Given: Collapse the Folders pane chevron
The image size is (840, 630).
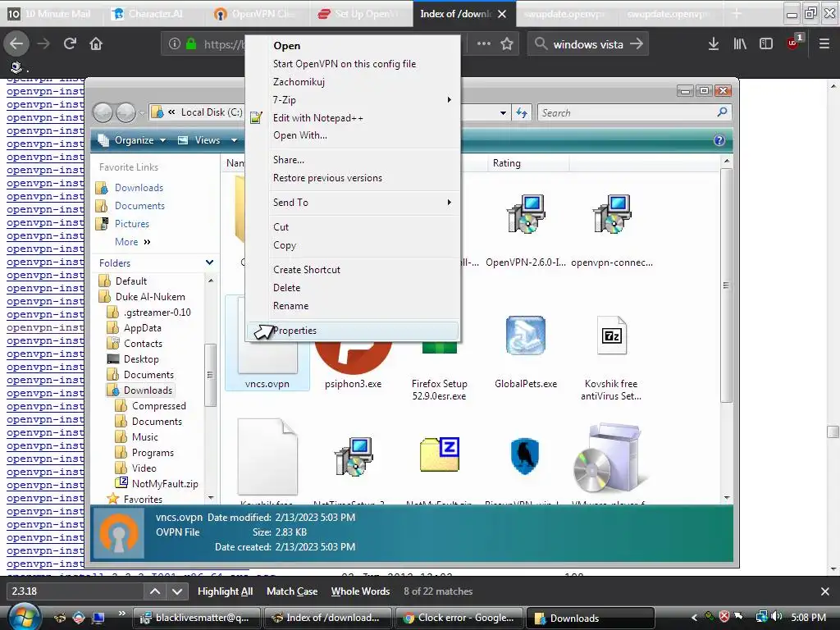Looking at the screenshot, I should click(209, 262).
